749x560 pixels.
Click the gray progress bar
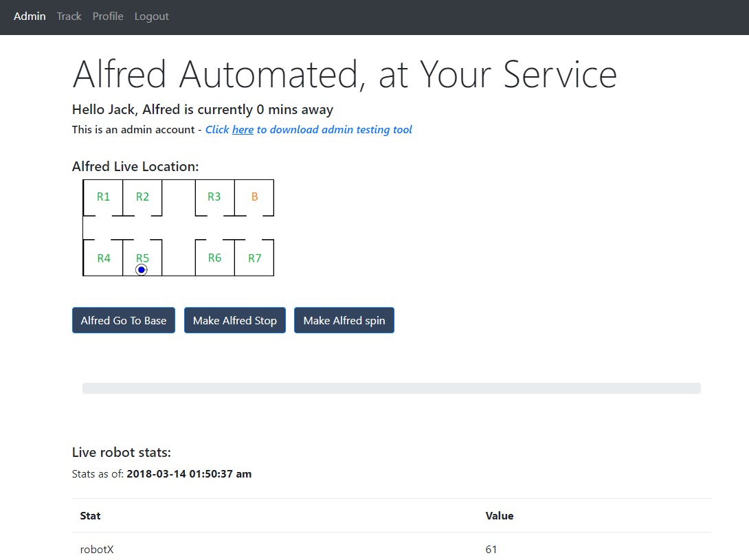[391, 388]
